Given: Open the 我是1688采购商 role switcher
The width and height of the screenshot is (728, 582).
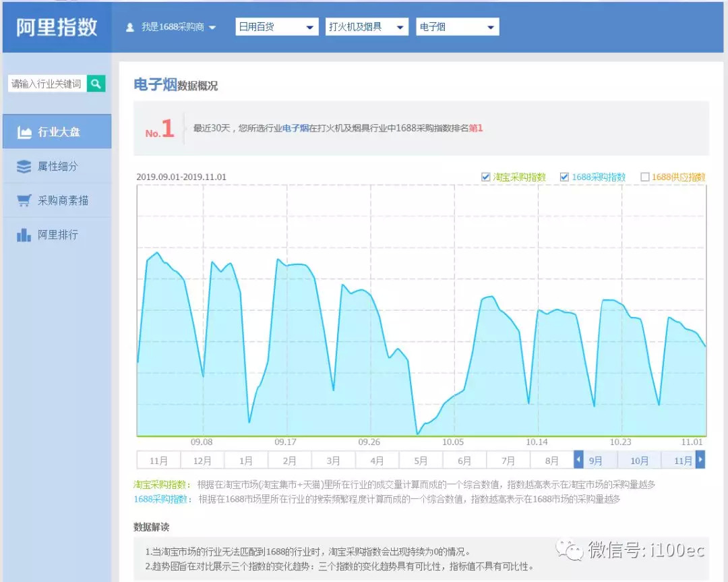Looking at the screenshot, I should [178, 28].
